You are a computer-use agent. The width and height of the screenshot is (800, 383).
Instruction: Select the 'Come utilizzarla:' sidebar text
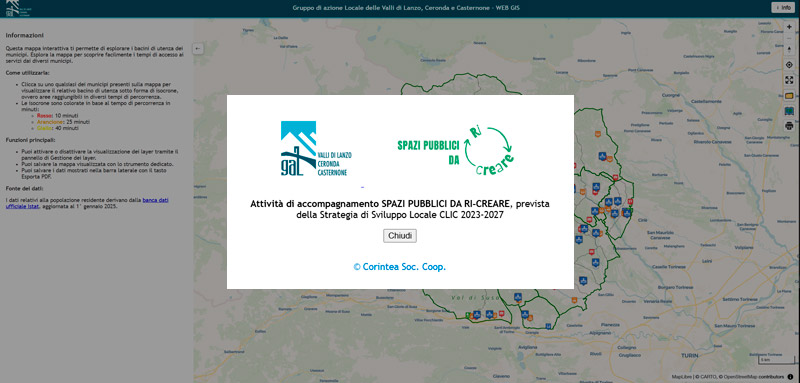[28, 73]
